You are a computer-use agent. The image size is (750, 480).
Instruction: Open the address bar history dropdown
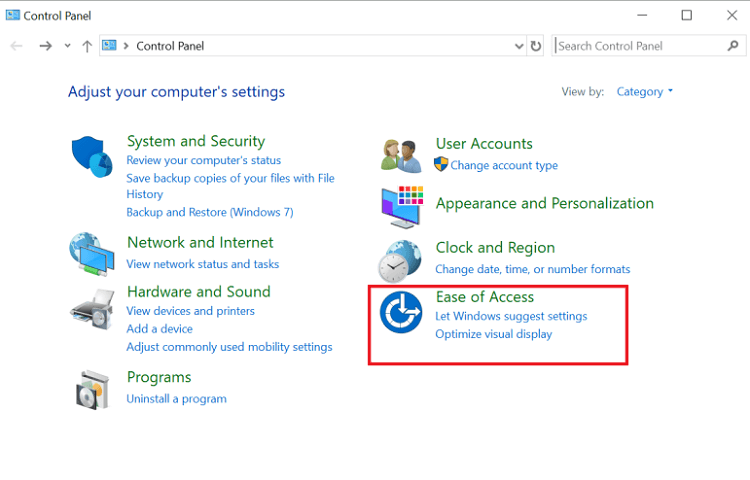(x=518, y=46)
